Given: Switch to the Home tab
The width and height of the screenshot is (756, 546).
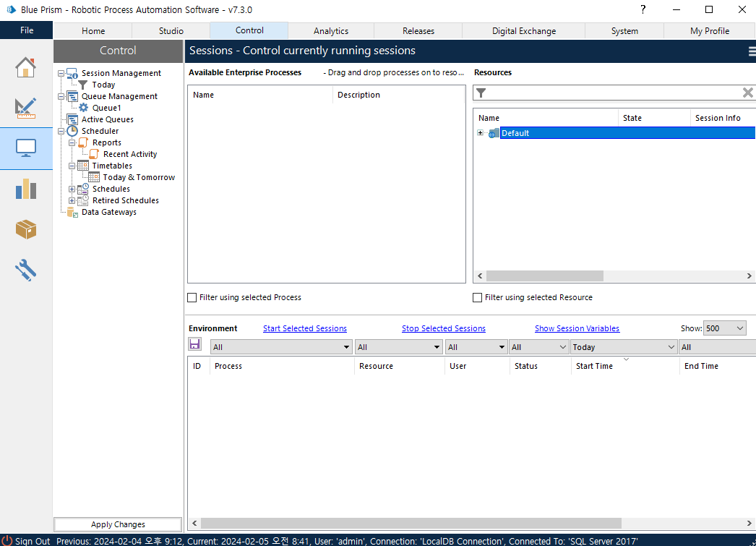Looking at the screenshot, I should tap(93, 31).
